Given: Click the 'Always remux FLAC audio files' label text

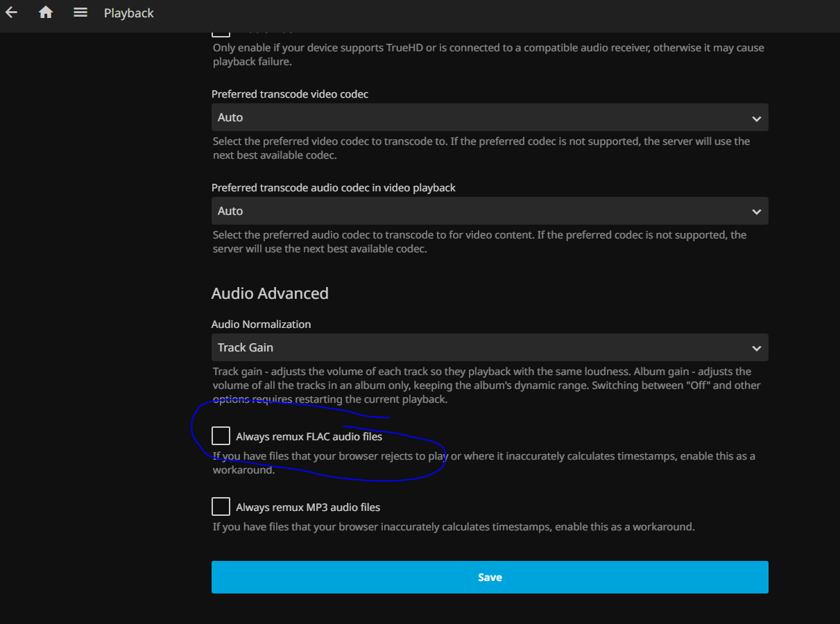Looking at the screenshot, I should [x=309, y=437].
